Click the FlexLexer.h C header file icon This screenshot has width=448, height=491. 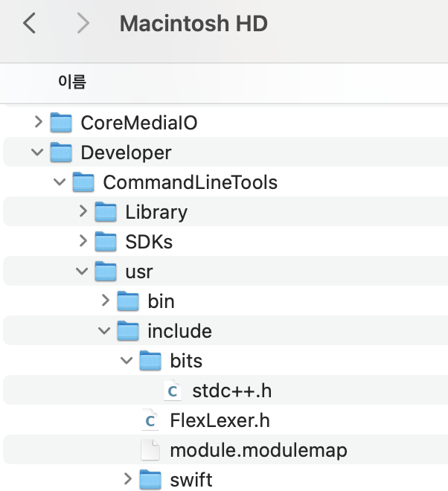tap(150, 420)
